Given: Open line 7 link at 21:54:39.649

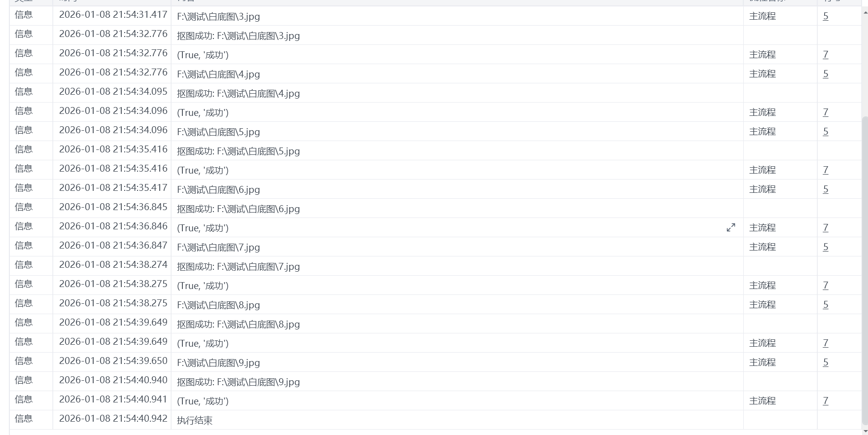Looking at the screenshot, I should (826, 343).
